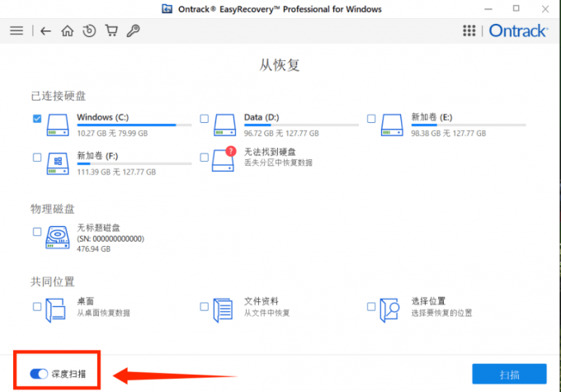Click the 无标题磁盘 physical disk icon
Image resolution: width=561 pixels, height=392 pixels.
point(57,238)
